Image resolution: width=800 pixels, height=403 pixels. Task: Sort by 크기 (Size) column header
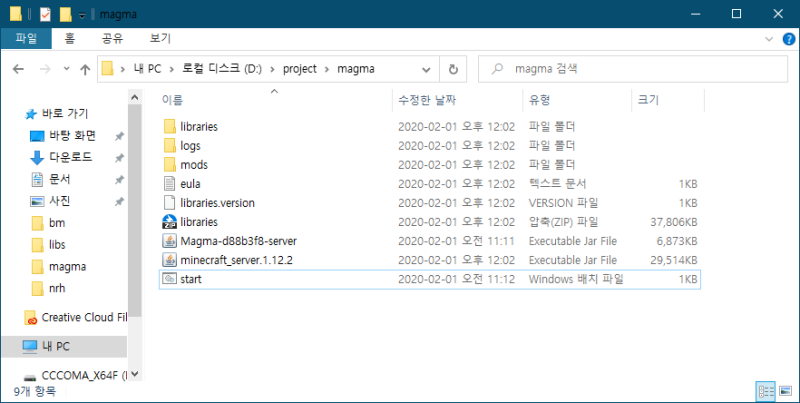pyautogui.click(x=668, y=100)
